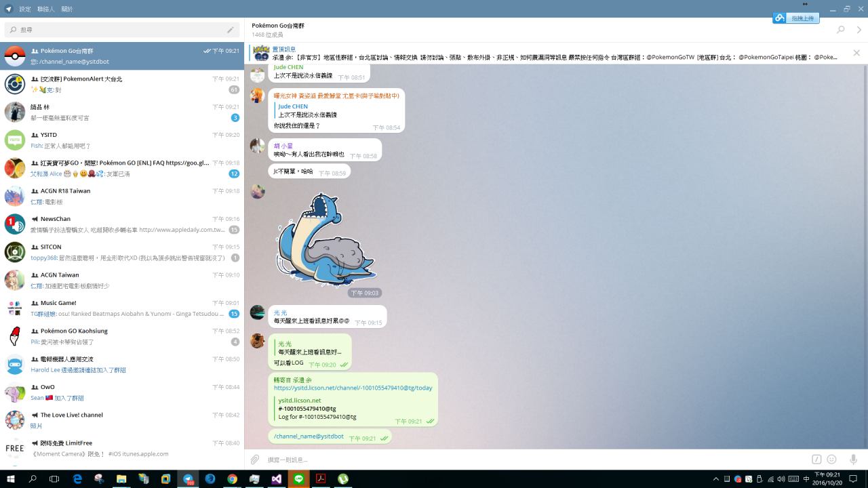
Task: Click the NewsChan avatar icon
Action: tap(15, 224)
